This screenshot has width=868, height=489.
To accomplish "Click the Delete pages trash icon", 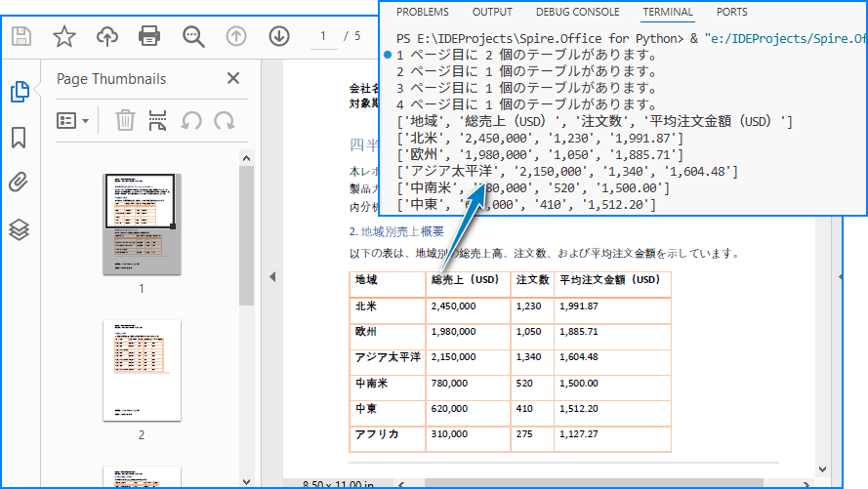I will point(125,120).
